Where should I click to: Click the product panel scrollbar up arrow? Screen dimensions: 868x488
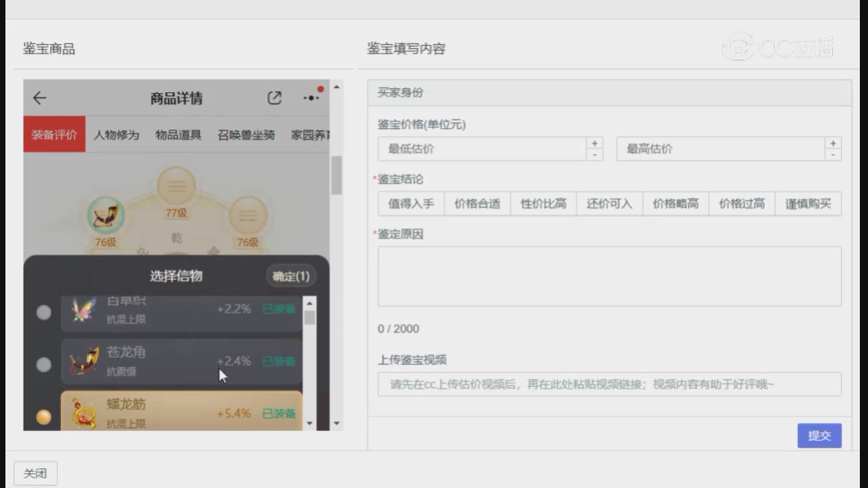(336, 87)
